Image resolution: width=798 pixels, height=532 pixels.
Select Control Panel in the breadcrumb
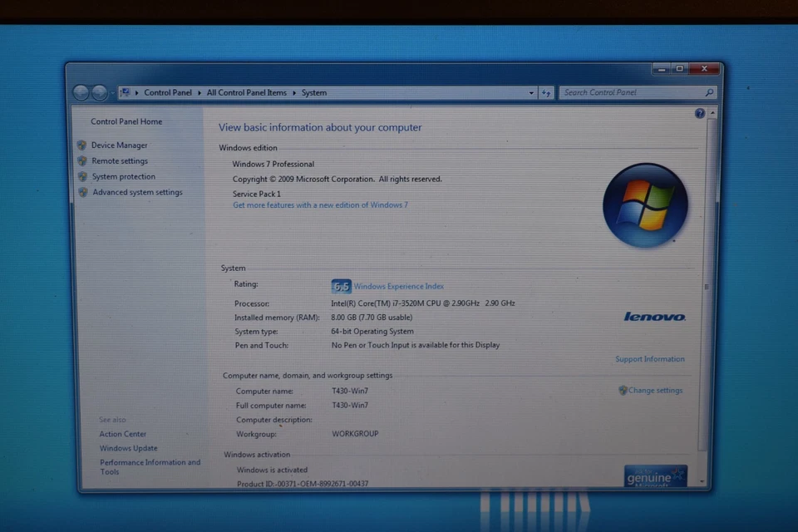pos(168,92)
